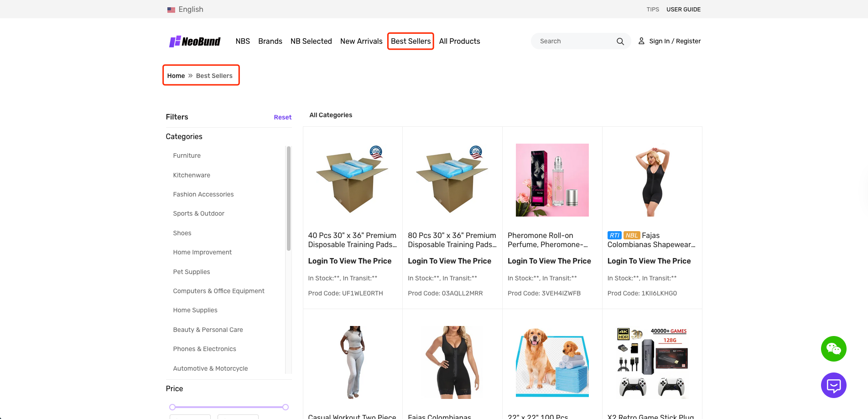
Task: Open the 80 Pcs training pads image
Action: (x=452, y=180)
